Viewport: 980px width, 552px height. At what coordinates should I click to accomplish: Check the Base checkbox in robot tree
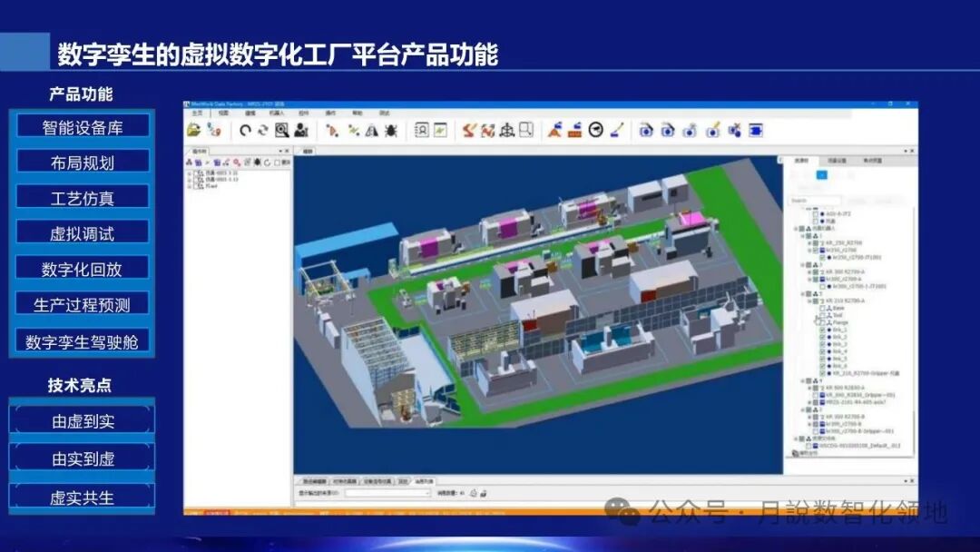822,308
